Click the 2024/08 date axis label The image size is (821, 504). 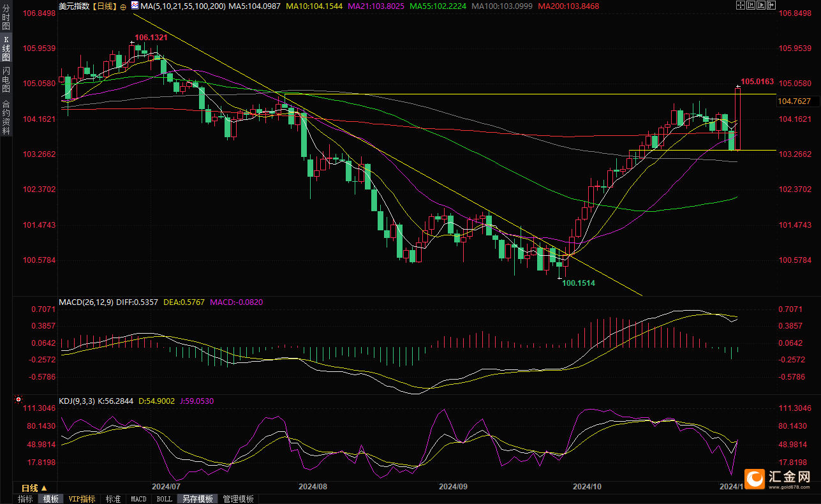pyautogui.click(x=313, y=486)
